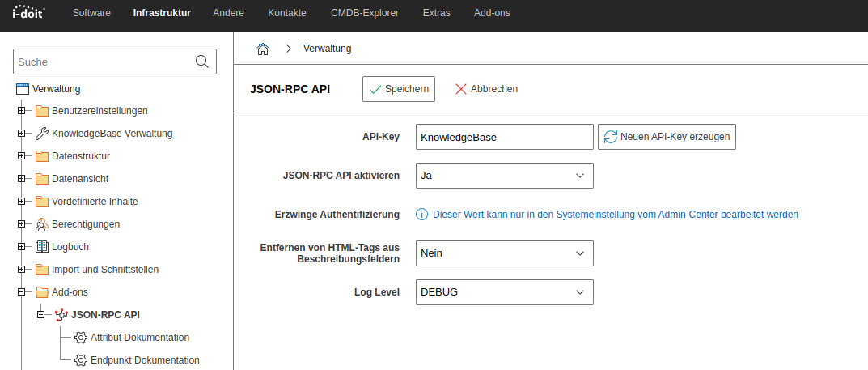Viewport: 868px width, 370px height.
Task: Click the home icon in breadcrumb
Action: (x=263, y=49)
